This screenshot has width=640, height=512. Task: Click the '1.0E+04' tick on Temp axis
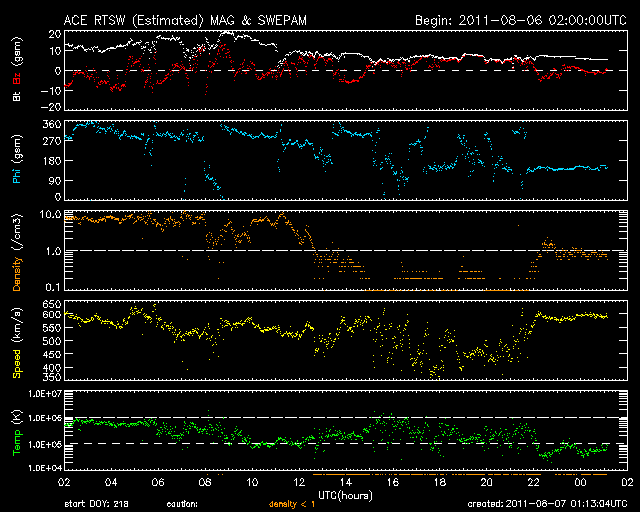(x=45, y=468)
